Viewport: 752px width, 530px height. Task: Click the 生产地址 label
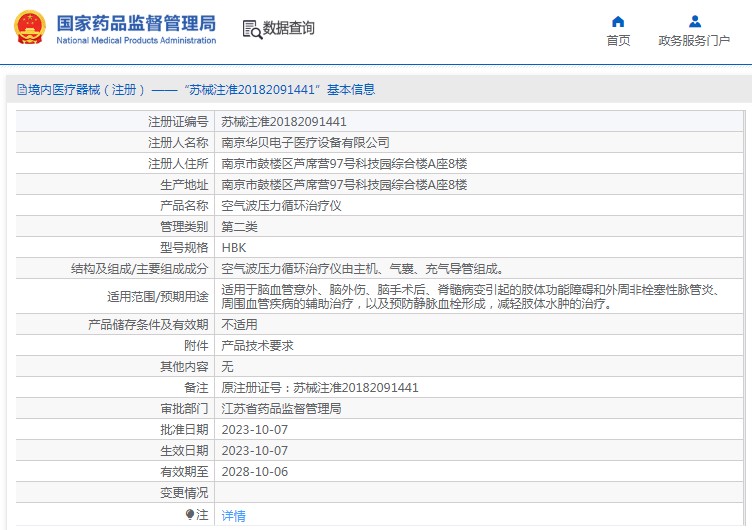point(184,185)
